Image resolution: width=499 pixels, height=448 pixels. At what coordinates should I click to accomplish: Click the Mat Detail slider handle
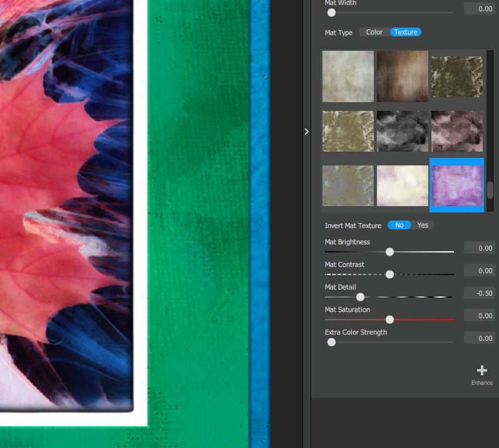pyautogui.click(x=360, y=297)
